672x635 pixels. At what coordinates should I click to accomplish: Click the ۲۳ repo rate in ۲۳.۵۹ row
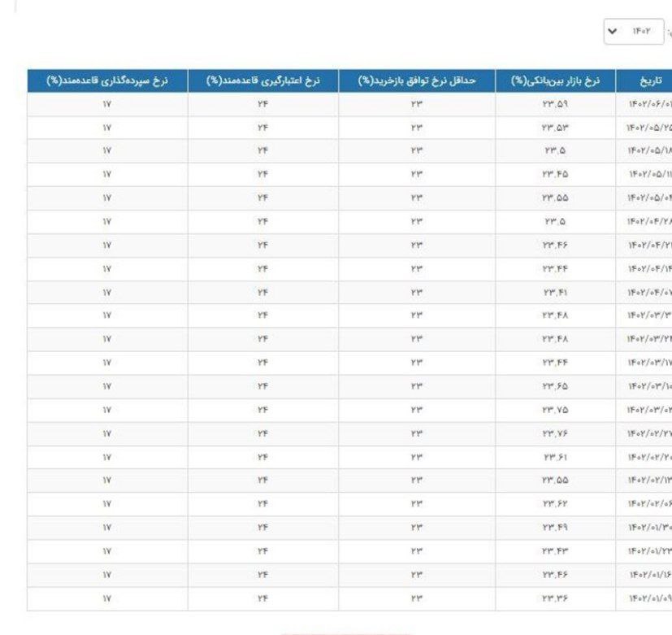click(x=417, y=104)
